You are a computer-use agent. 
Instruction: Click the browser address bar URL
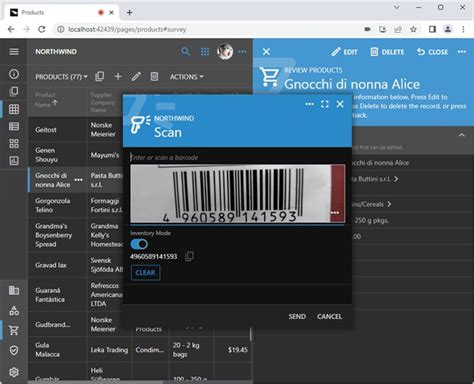(127, 29)
